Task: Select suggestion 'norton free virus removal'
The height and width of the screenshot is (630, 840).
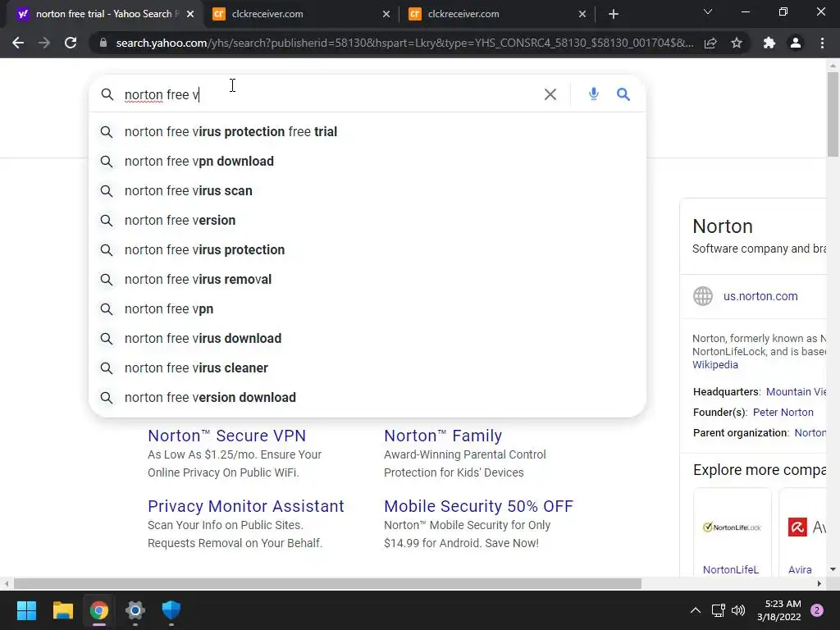Action: click(x=367, y=279)
